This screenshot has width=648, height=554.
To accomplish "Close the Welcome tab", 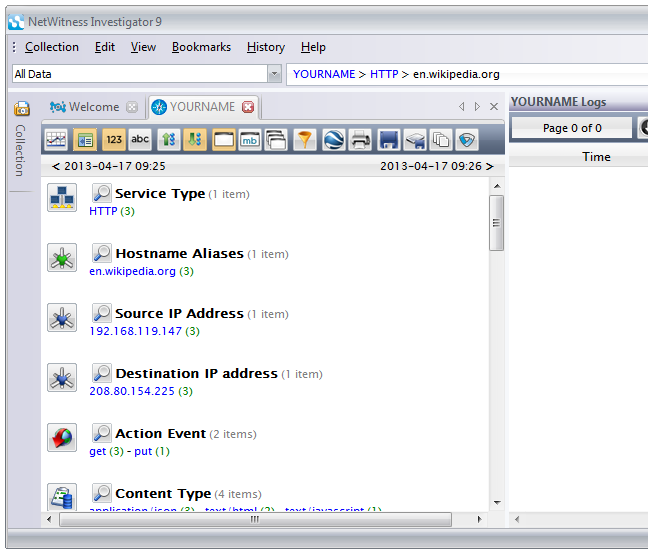I will pos(132,107).
